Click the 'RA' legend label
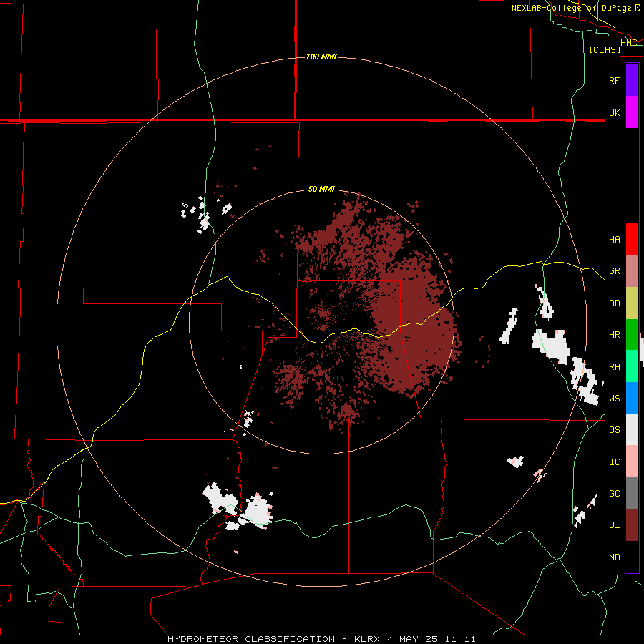Viewport: 644px width, 644px height. coord(614,366)
